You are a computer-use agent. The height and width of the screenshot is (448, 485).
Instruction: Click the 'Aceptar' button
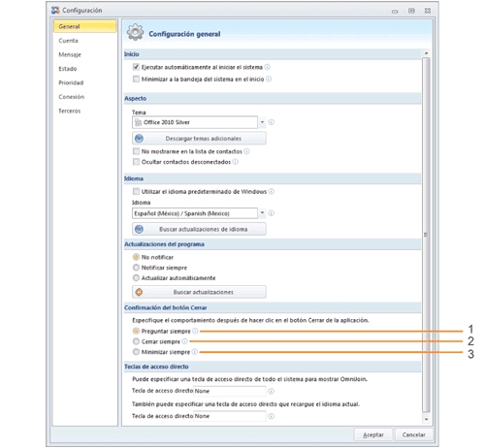click(373, 434)
